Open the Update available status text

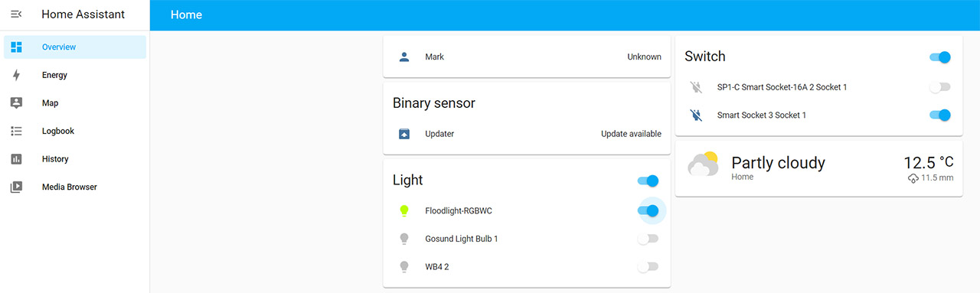tap(631, 134)
